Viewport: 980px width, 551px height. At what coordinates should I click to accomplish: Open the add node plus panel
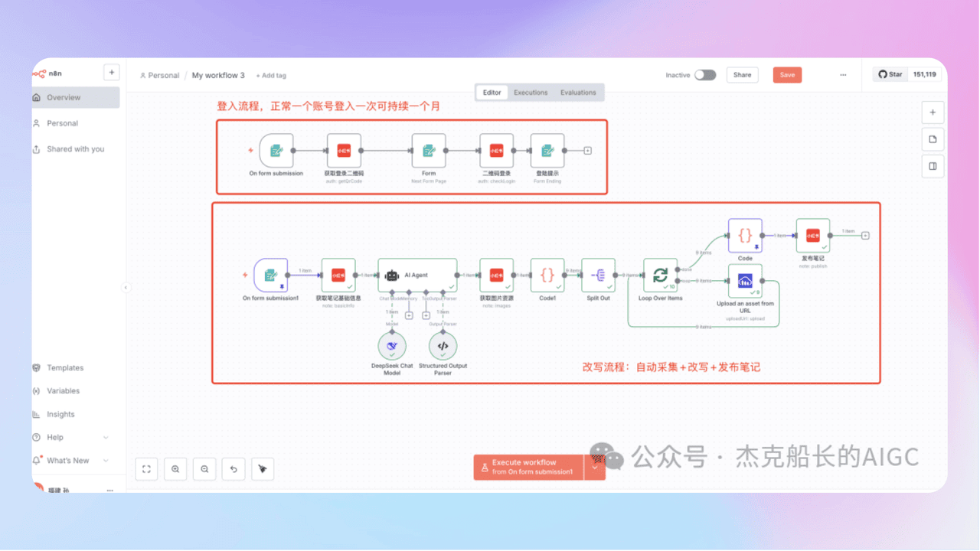point(933,112)
